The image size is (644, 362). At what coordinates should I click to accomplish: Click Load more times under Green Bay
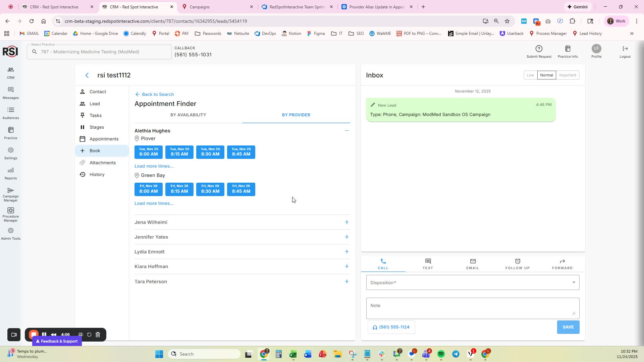154,203
